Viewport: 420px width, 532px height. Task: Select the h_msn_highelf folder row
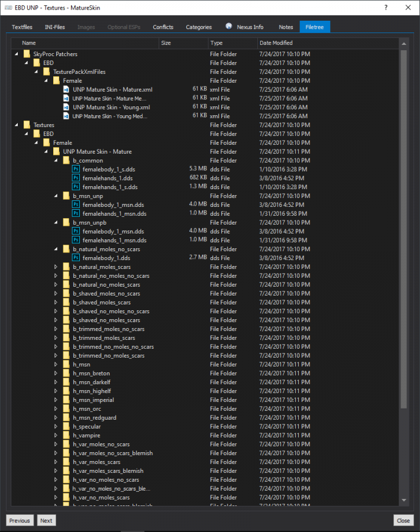[x=205, y=391]
